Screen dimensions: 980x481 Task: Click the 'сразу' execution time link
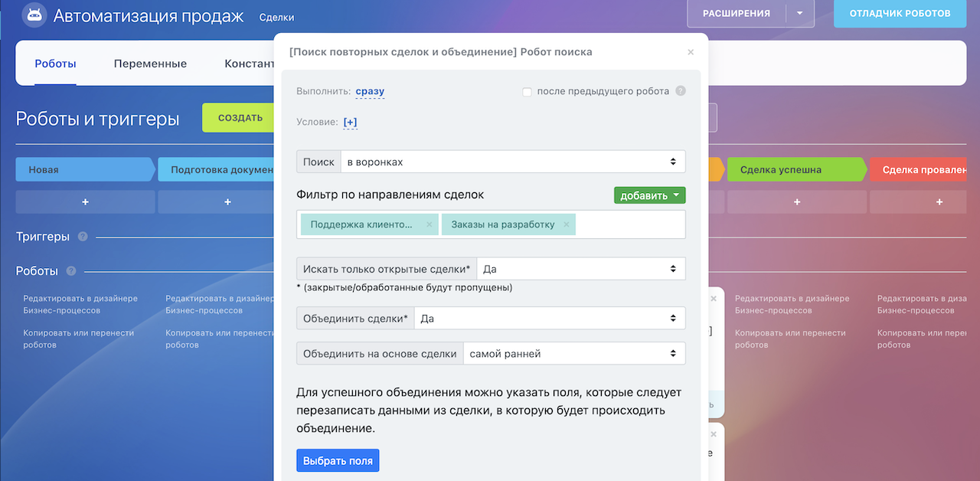tap(370, 91)
